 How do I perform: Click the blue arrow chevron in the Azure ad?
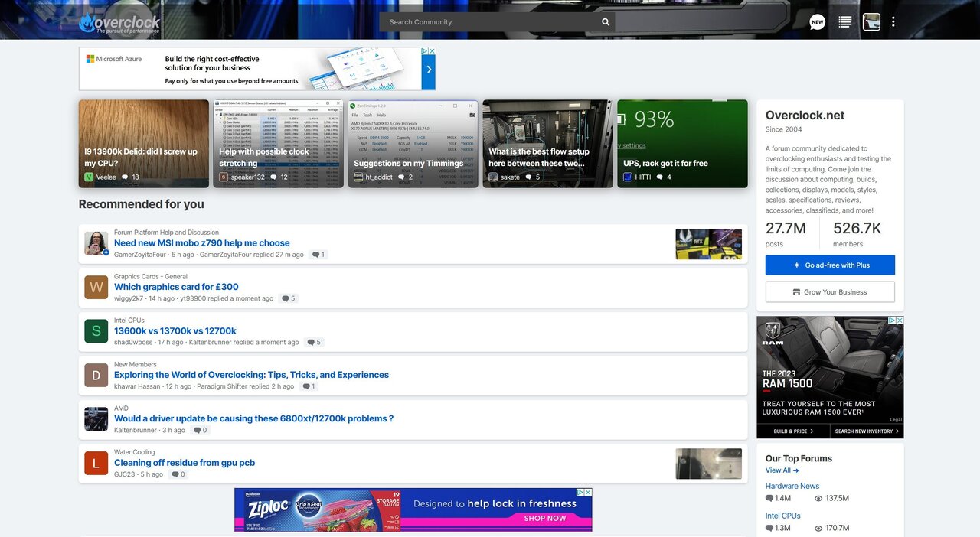click(x=429, y=69)
